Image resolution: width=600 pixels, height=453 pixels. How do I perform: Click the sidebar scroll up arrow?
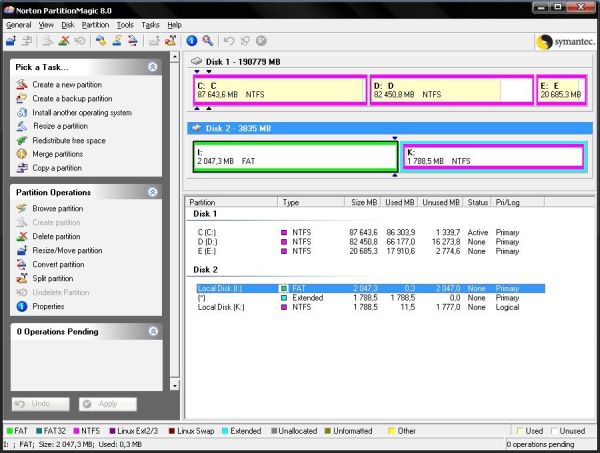(174, 57)
